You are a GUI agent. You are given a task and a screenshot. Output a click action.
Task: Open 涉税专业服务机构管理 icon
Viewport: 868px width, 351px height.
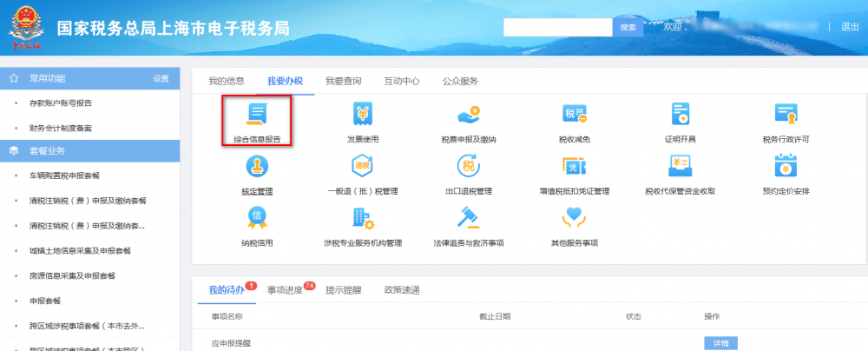tap(363, 218)
